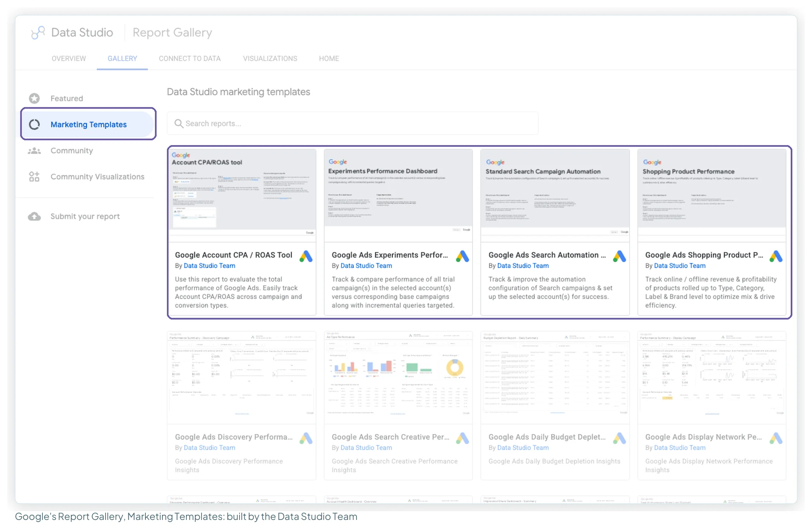Click Google Ads icon on CPA / ROAS Tool card

point(306,256)
